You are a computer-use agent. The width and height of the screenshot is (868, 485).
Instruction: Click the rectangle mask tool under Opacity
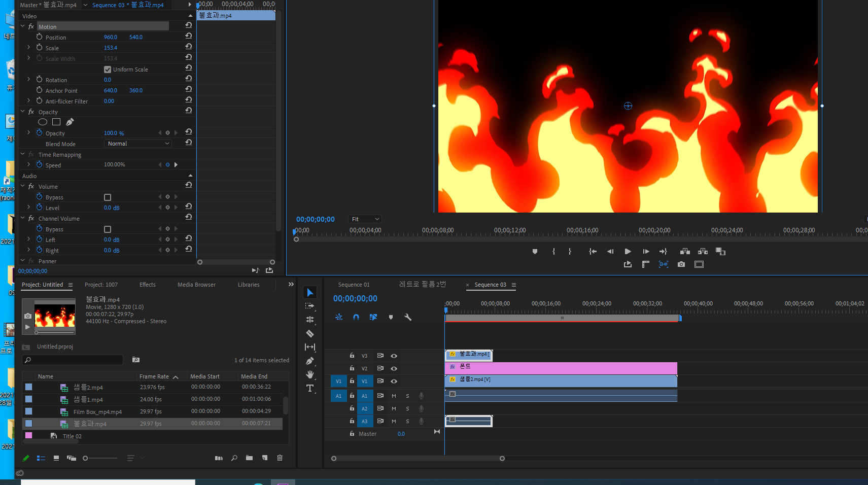point(56,122)
